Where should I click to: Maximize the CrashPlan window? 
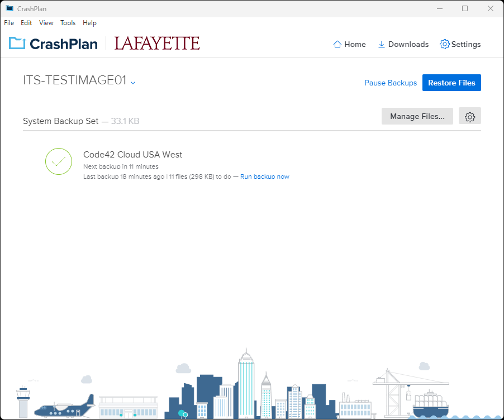(x=465, y=8)
